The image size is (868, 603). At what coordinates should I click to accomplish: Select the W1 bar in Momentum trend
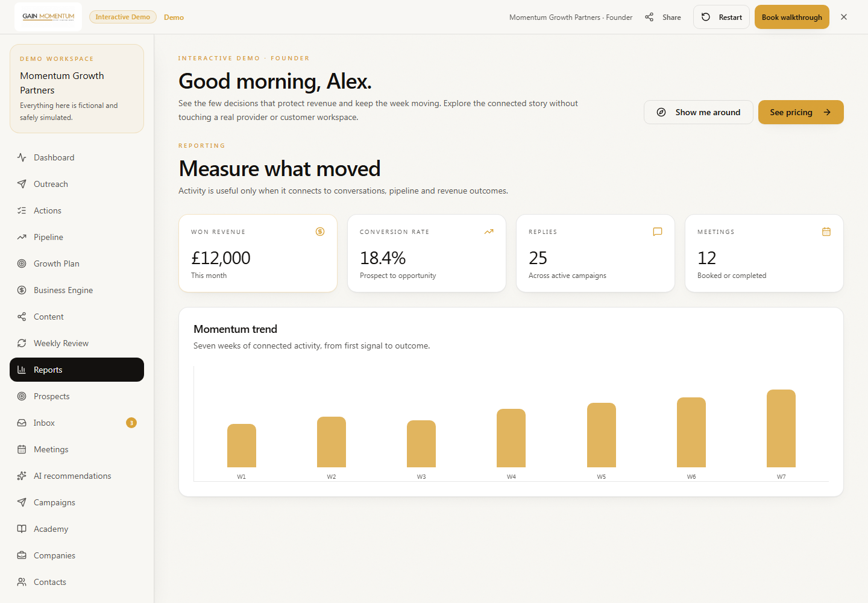pyautogui.click(x=242, y=446)
